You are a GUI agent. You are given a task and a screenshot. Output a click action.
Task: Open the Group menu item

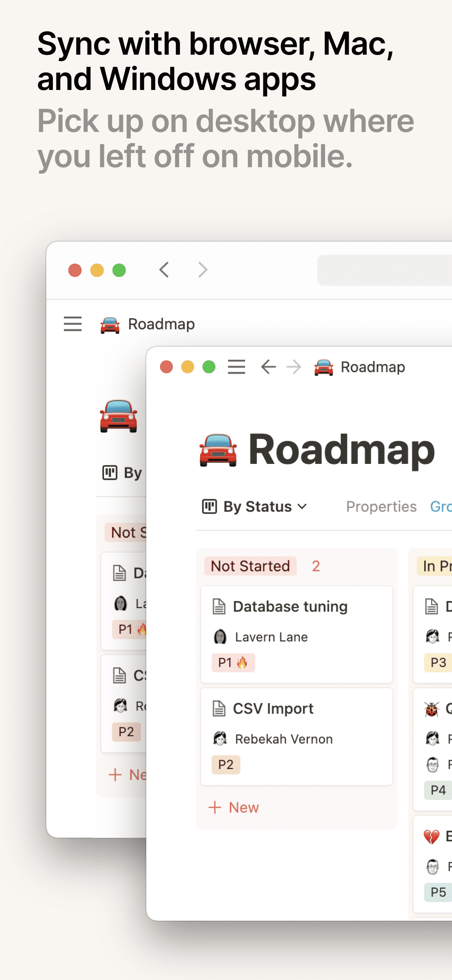coord(441,506)
